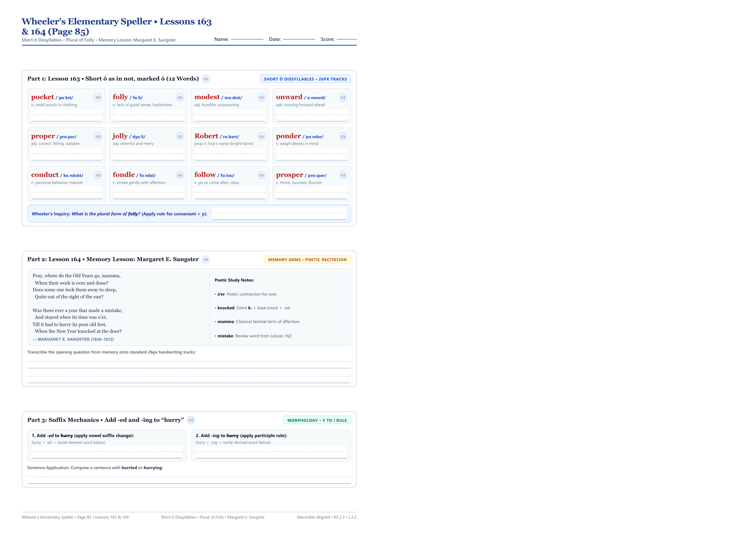Play audio for onward
The image size is (756, 535).
(x=343, y=98)
